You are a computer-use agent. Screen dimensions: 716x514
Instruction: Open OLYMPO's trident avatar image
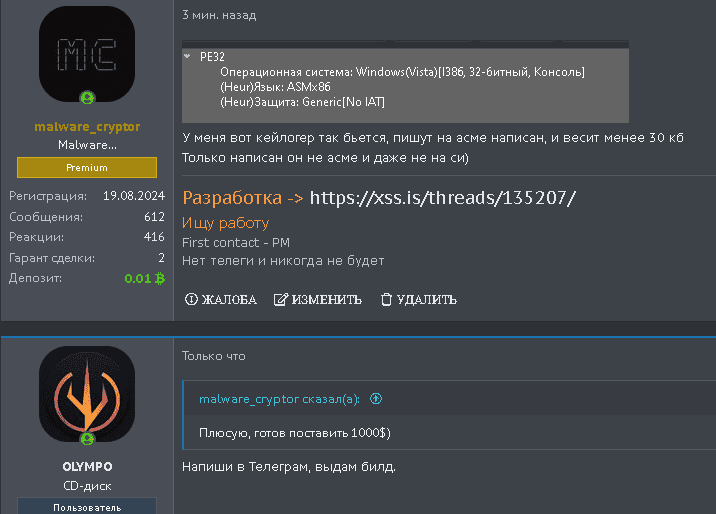[x=87, y=392]
